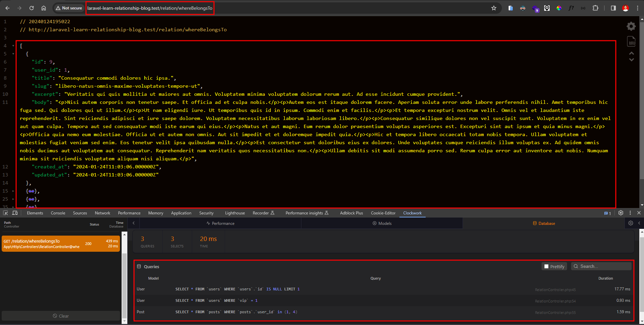The image size is (644, 325).
Task: Clear the Clockwork request list
Action: pyautogui.click(x=61, y=316)
